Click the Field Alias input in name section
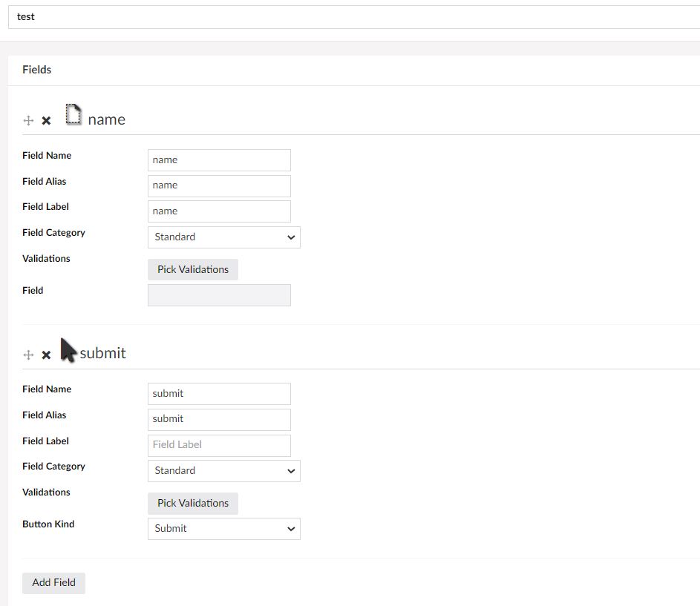This screenshot has height=606, width=700. coord(219,185)
